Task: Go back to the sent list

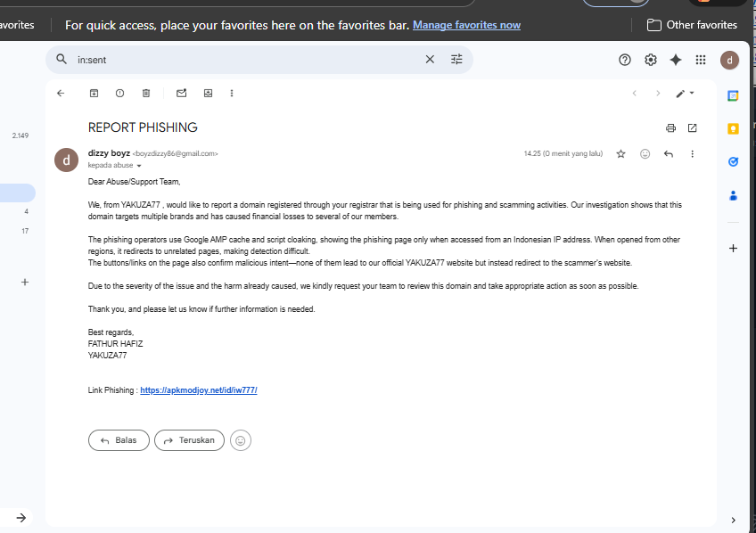Action: (61, 93)
